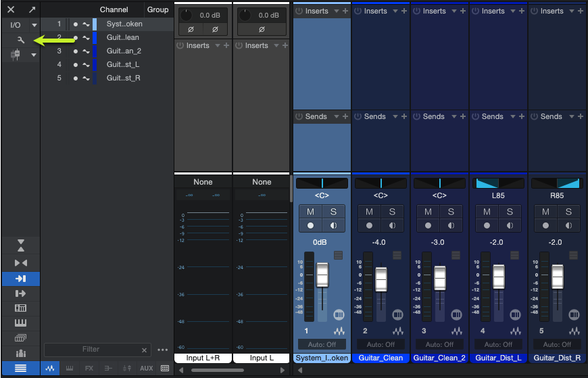Toggle narrow/wide channel width icon
The width and height of the screenshot is (588, 378).
[21, 263]
